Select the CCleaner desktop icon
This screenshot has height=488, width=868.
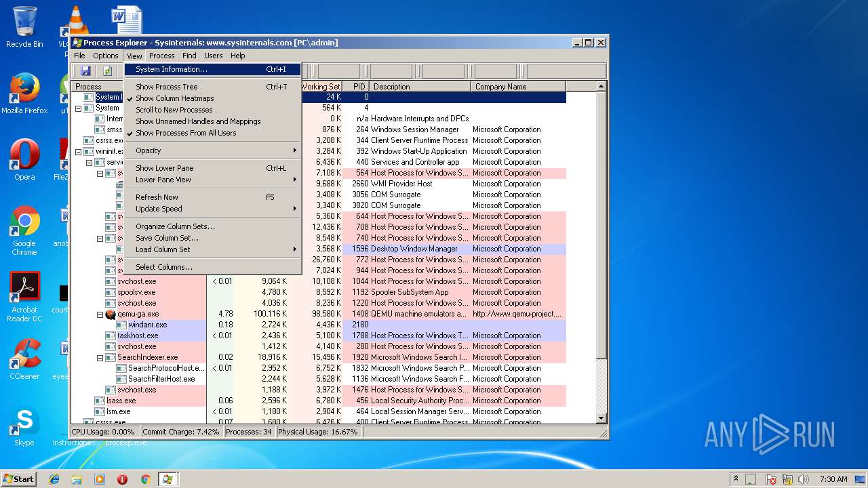tap(24, 359)
